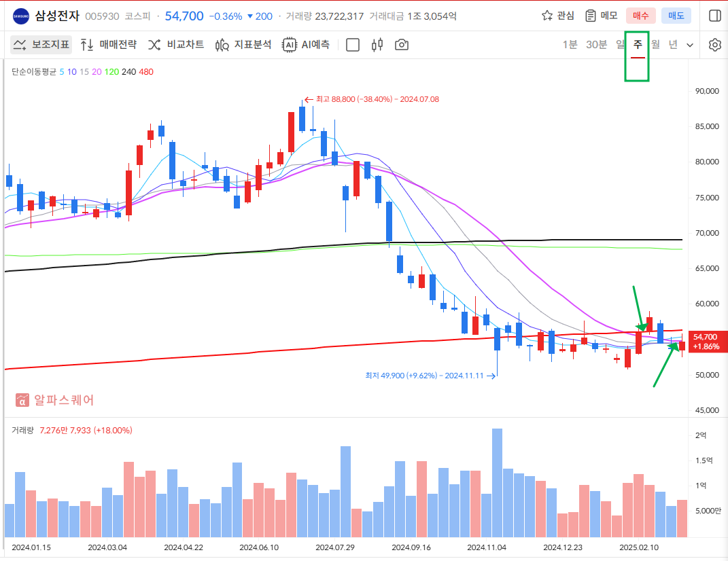Click the 15 moving average label
The image size is (728, 561).
(x=84, y=72)
